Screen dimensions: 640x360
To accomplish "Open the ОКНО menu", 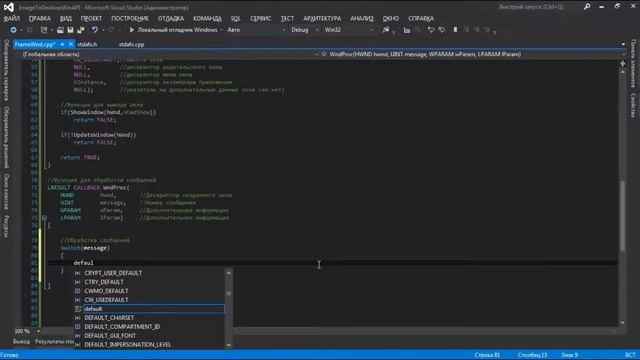I will [x=391, y=18].
